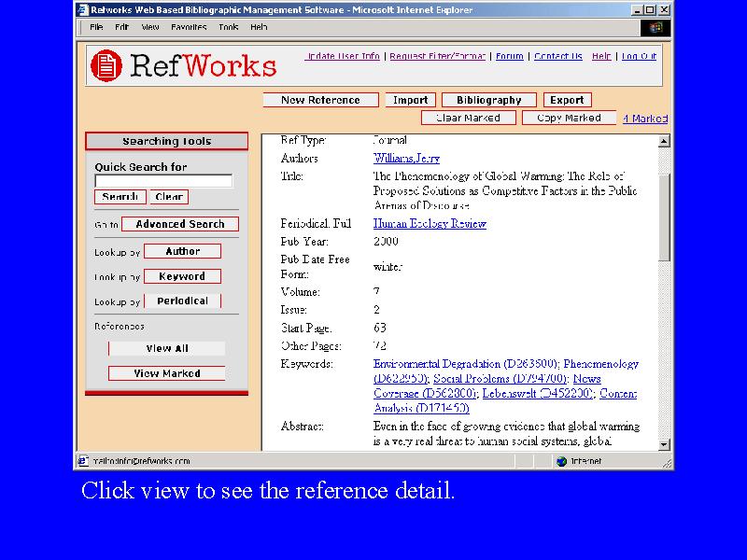The height and width of the screenshot is (560, 747).
Task: Click the Log Out link
Action: click(639, 56)
